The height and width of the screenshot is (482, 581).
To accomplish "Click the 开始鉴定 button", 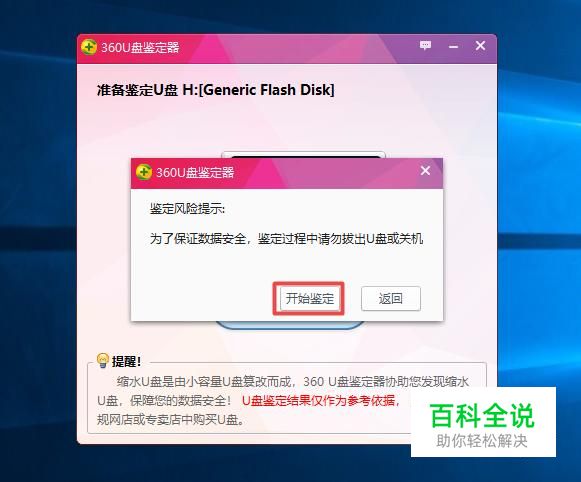I will tap(309, 298).
